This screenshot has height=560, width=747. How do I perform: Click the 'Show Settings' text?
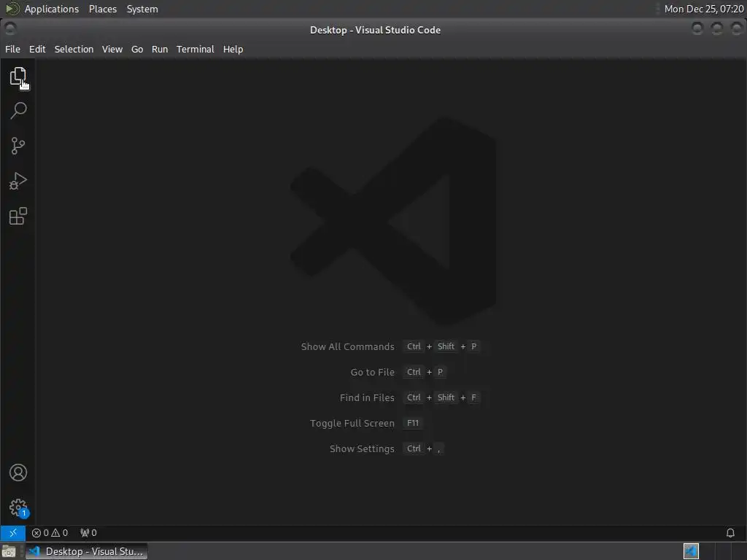pyautogui.click(x=362, y=448)
